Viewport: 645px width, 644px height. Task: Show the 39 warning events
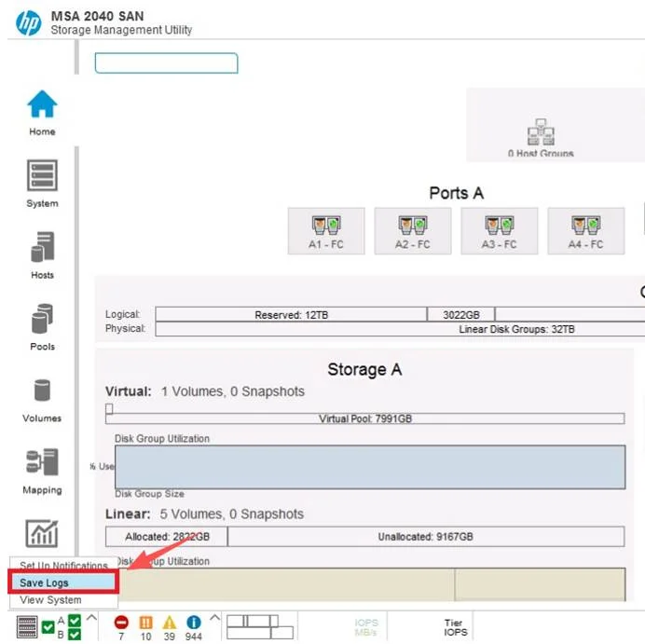click(170, 627)
